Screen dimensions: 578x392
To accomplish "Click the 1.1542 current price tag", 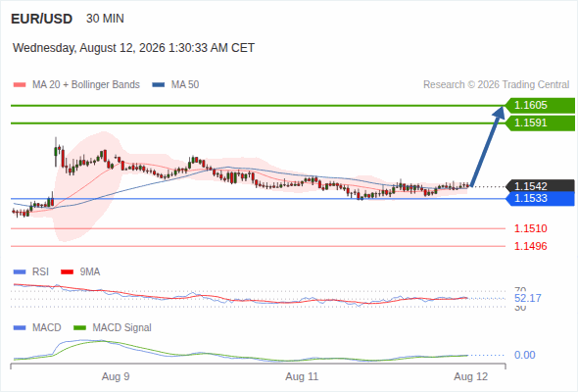I will click(540, 186).
